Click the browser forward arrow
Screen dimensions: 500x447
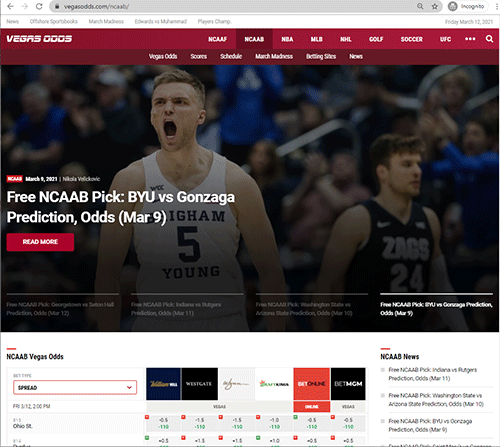(25, 6)
